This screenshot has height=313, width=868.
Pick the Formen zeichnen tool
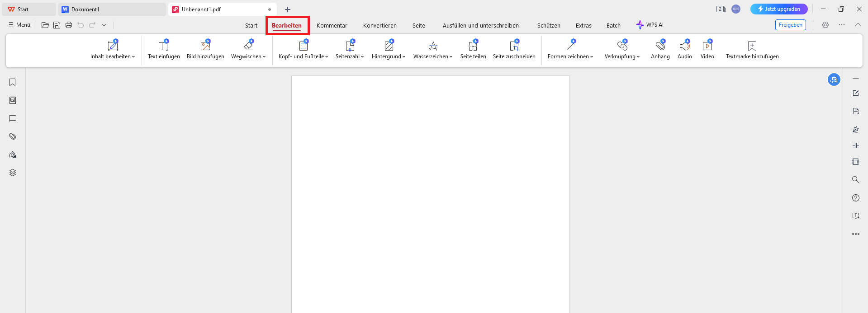click(x=570, y=50)
